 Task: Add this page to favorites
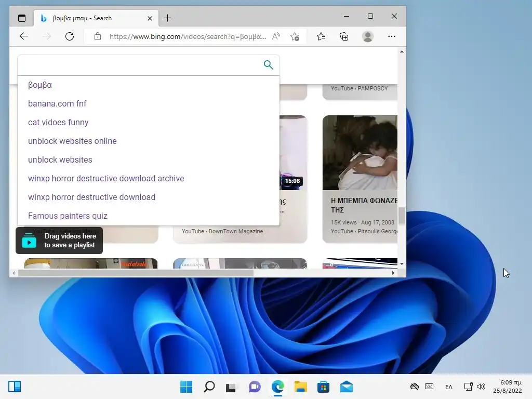tap(295, 36)
